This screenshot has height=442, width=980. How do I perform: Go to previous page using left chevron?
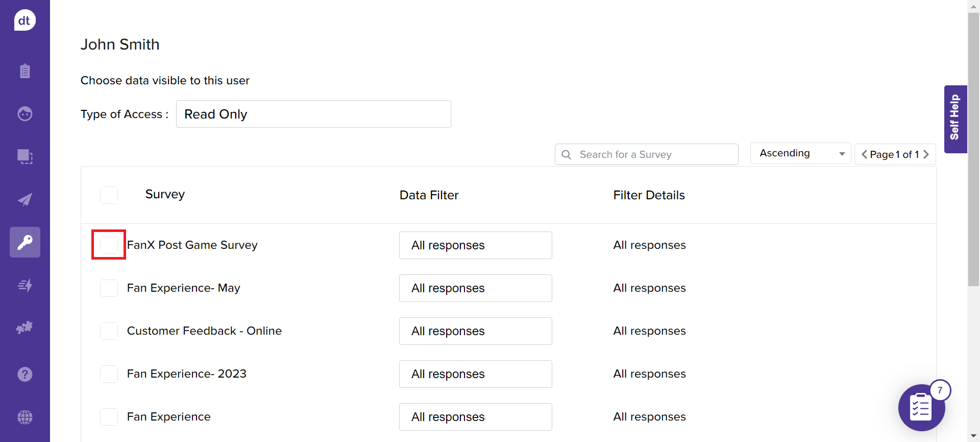click(x=864, y=154)
